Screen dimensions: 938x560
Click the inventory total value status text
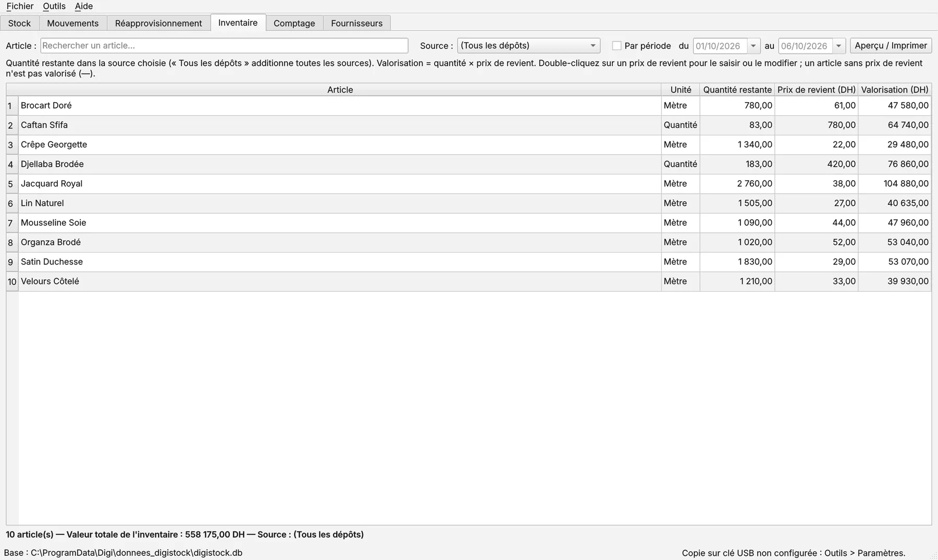pyautogui.click(x=184, y=534)
